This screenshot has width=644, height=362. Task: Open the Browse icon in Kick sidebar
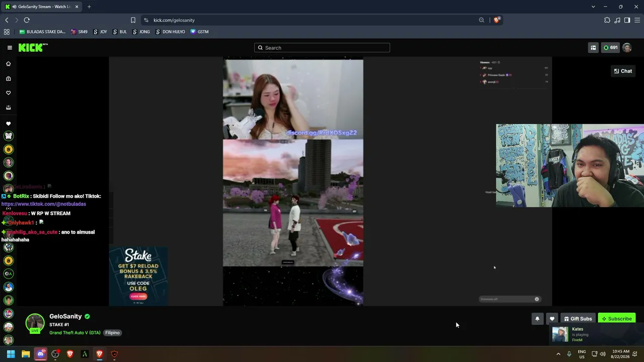[x=8, y=78]
